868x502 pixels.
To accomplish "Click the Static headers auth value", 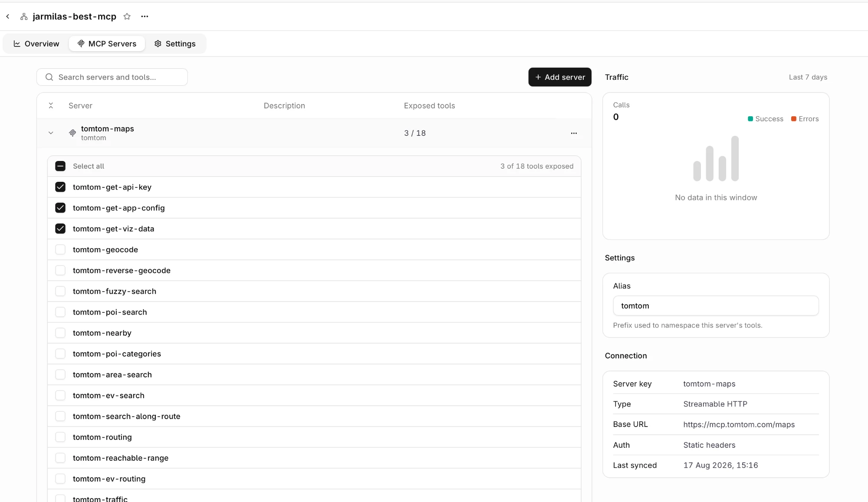I will coord(710,445).
